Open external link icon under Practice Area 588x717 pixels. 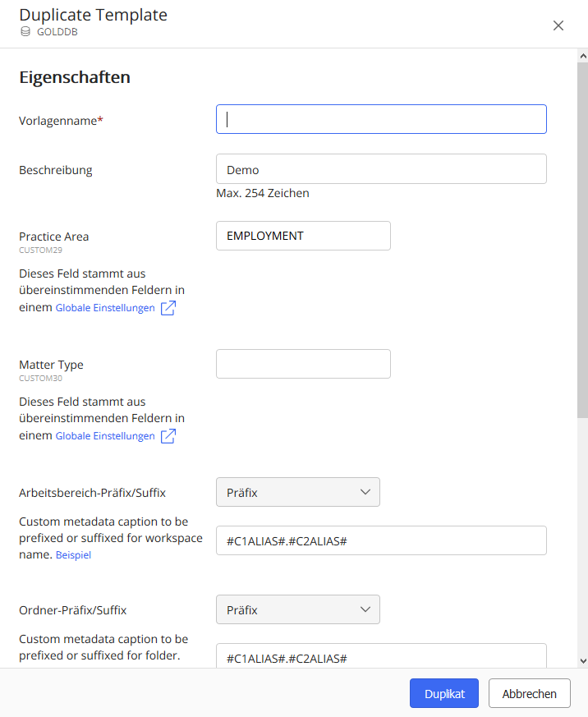[x=168, y=308]
